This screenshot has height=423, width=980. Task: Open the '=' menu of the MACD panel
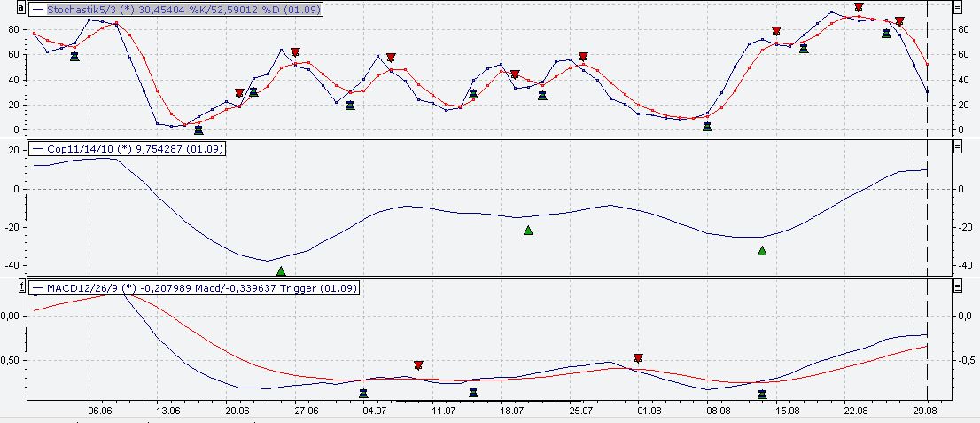pyautogui.click(x=957, y=286)
